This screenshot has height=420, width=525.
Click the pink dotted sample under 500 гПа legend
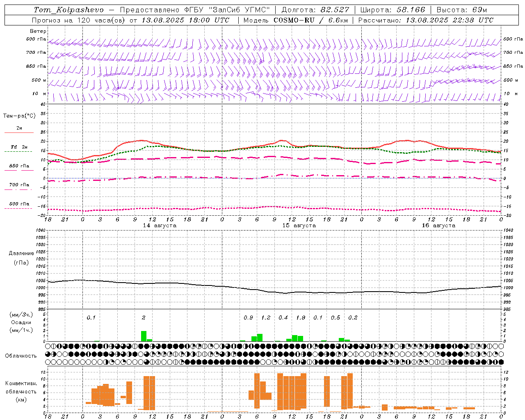[18, 208]
